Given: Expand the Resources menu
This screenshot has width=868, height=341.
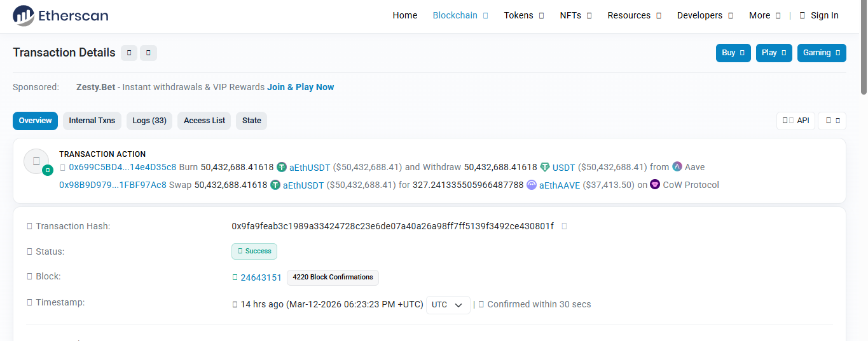Looking at the screenshot, I should pos(635,15).
